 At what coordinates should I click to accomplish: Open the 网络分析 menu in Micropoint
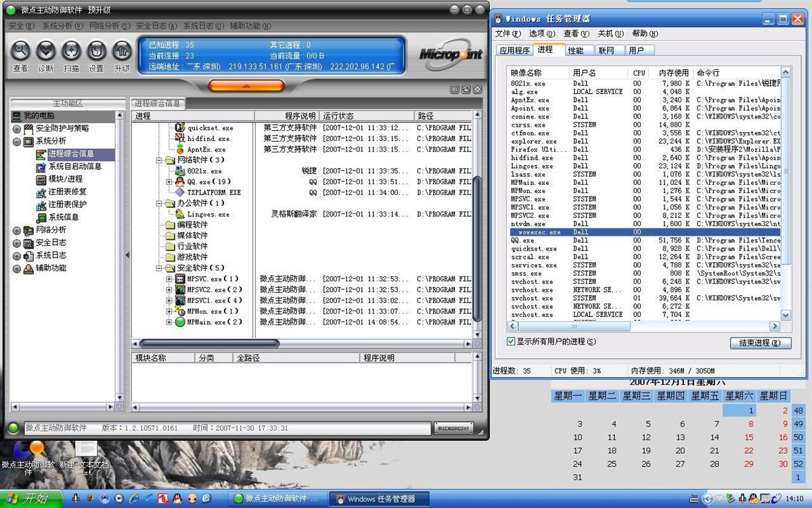108,26
